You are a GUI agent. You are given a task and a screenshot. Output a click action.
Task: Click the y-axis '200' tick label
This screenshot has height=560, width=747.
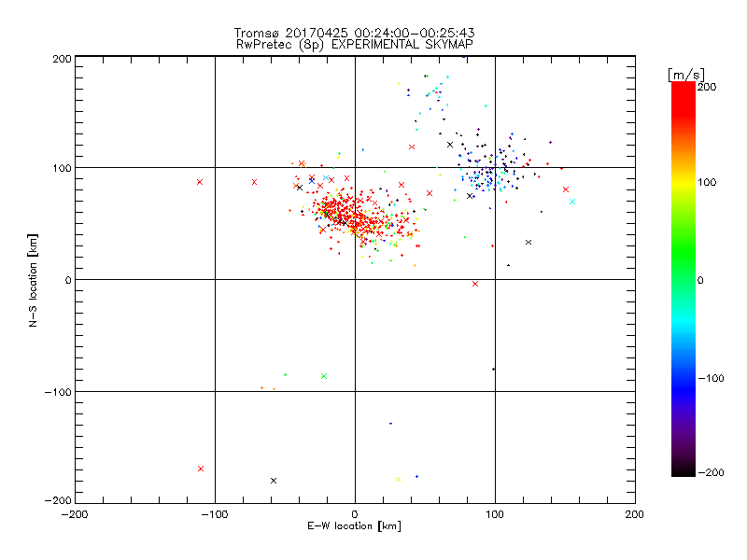pyautogui.click(x=62, y=59)
